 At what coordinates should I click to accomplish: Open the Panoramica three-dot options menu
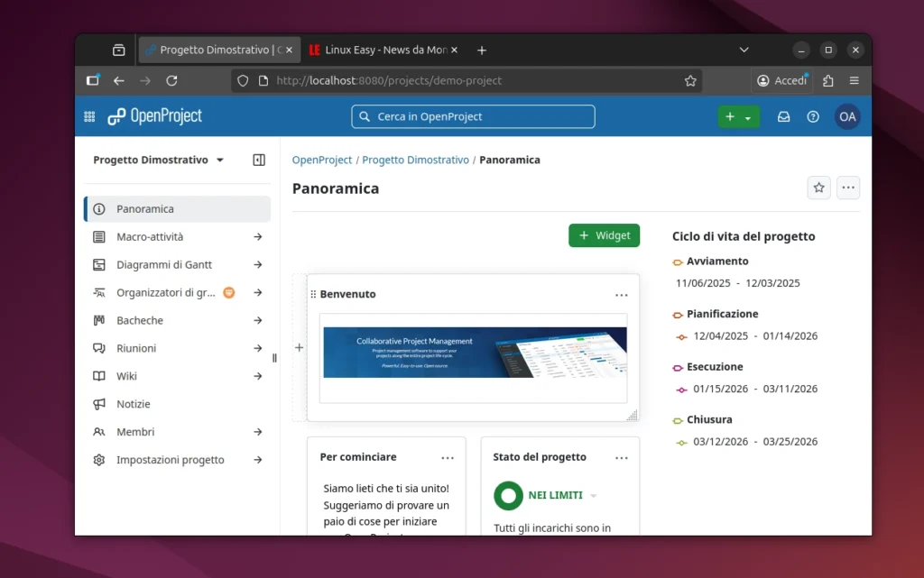(x=847, y=188)
